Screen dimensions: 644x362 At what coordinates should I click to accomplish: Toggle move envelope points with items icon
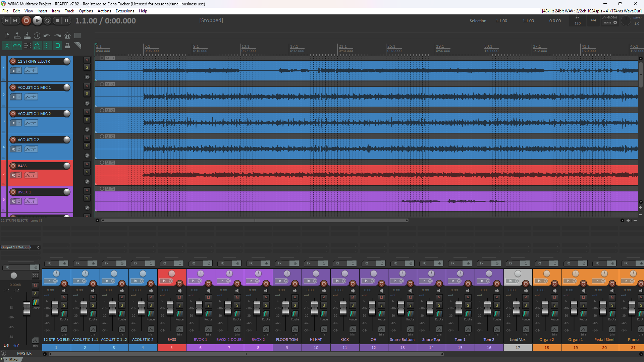click(x=37, y=46)
